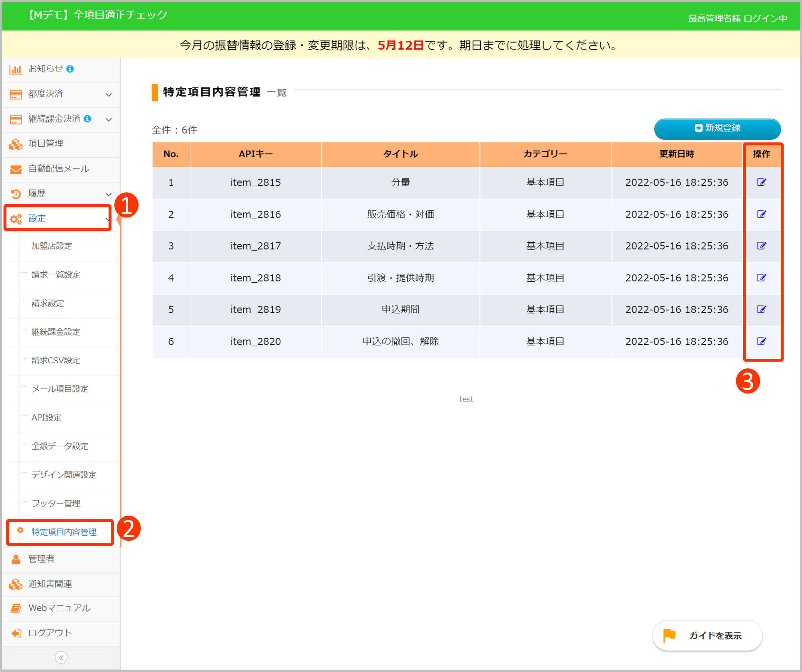The image size is (802, 672).
Task: Click the 新規登録 button
Action: click(x=717, y=128)
